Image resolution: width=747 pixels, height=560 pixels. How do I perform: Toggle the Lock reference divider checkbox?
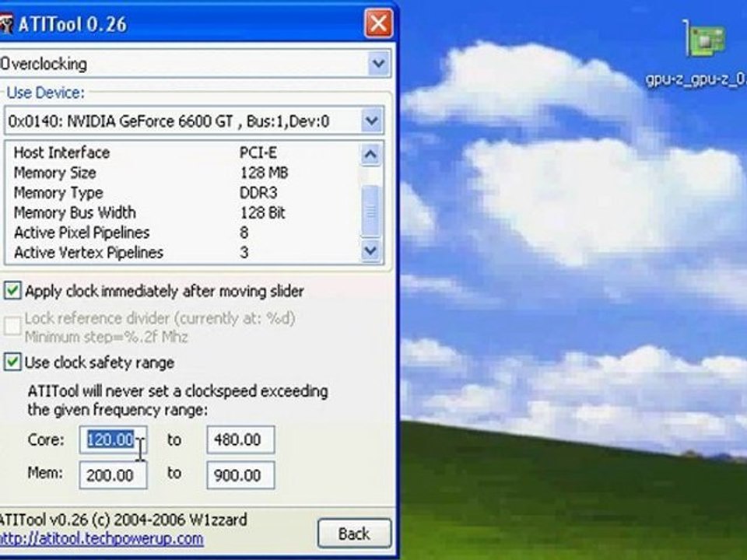[12, 327]
